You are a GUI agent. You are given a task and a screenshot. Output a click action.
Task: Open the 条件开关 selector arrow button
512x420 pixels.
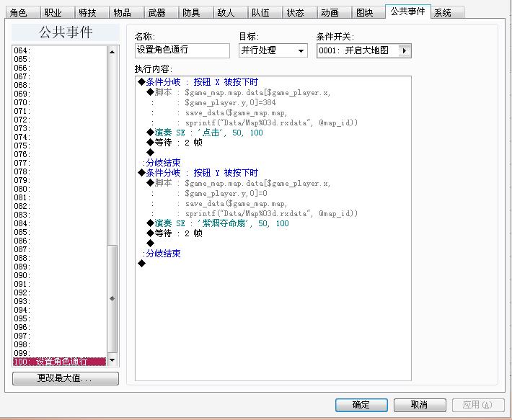click(x=405, y=51)
